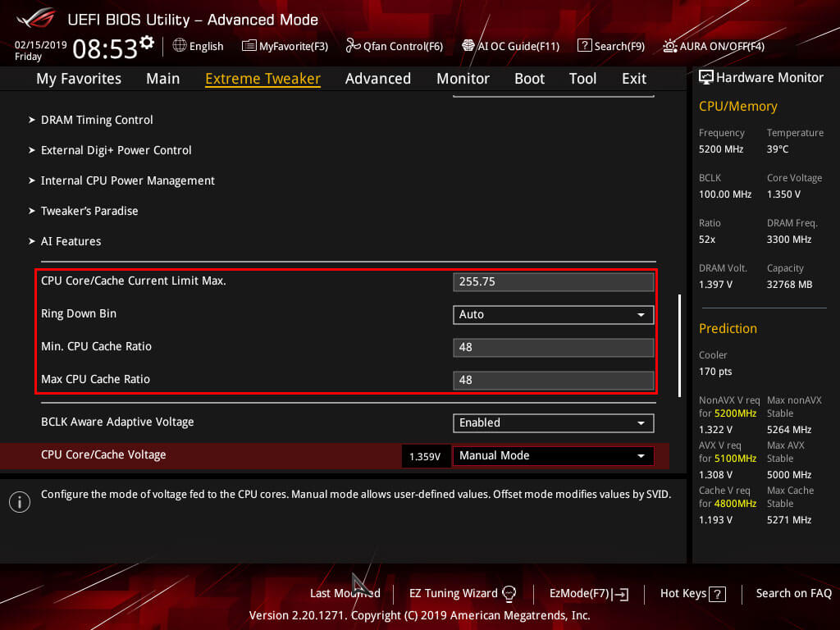Click the CPU/Memory section heading
Image resolution: width=840 pixels, height=630 pixels.
click(x=737, y=106)
